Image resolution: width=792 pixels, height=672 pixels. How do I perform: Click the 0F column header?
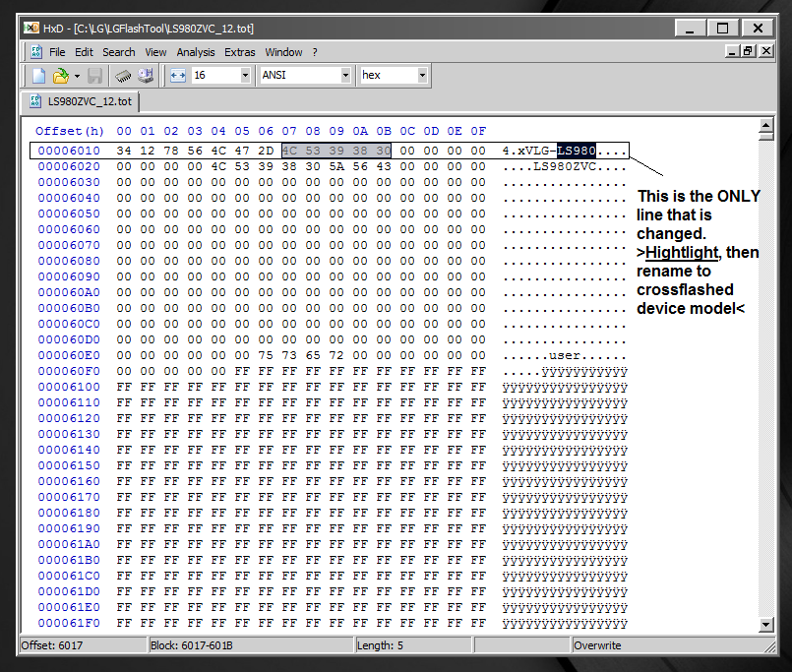point(478,132)
